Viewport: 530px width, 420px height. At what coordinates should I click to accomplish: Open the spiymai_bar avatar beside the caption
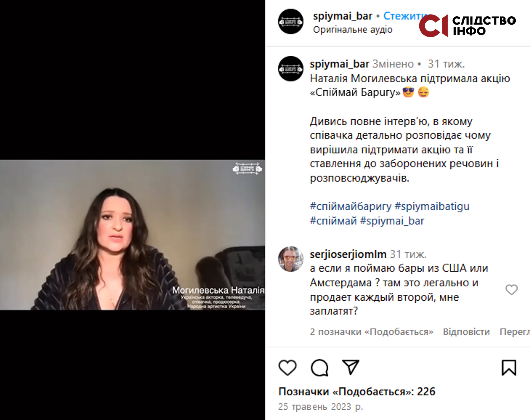pos(291,69)
